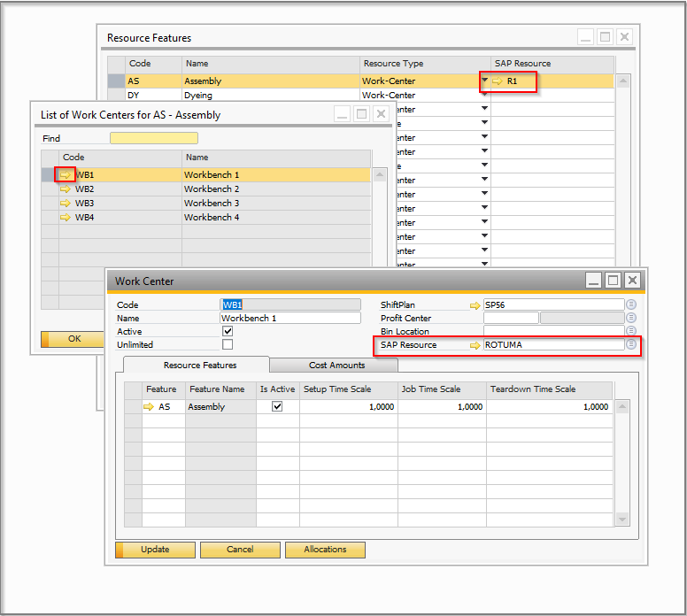Click the Find input field
Screen dimensions: 687x616
(153, 138)
